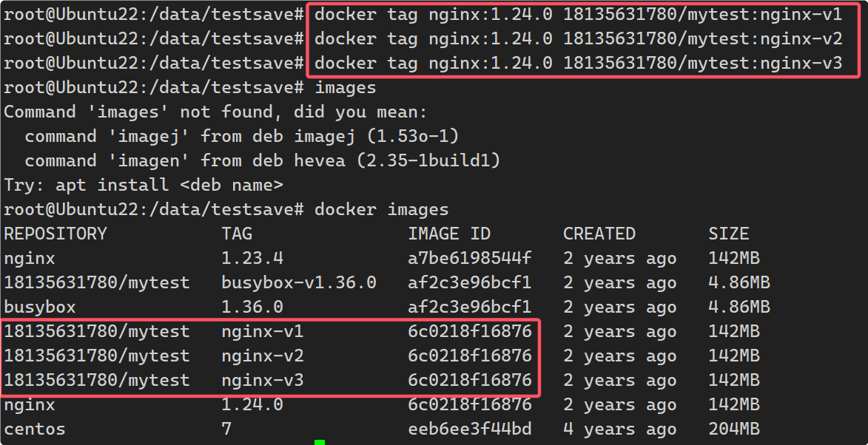Click the tag 1.23.4
Screen dimensions: 868x445
(252, 258)
